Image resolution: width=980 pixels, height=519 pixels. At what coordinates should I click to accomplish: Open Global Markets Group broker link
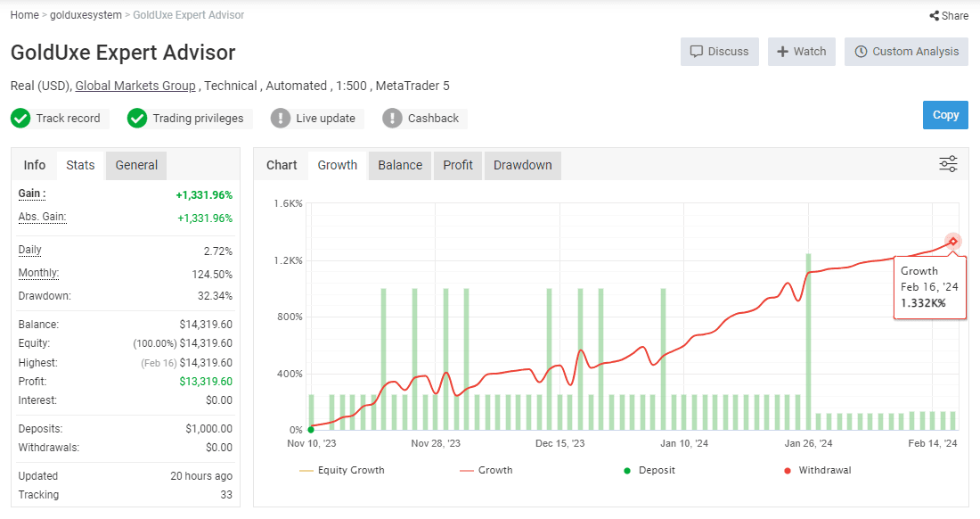click(x=135, y=86)
